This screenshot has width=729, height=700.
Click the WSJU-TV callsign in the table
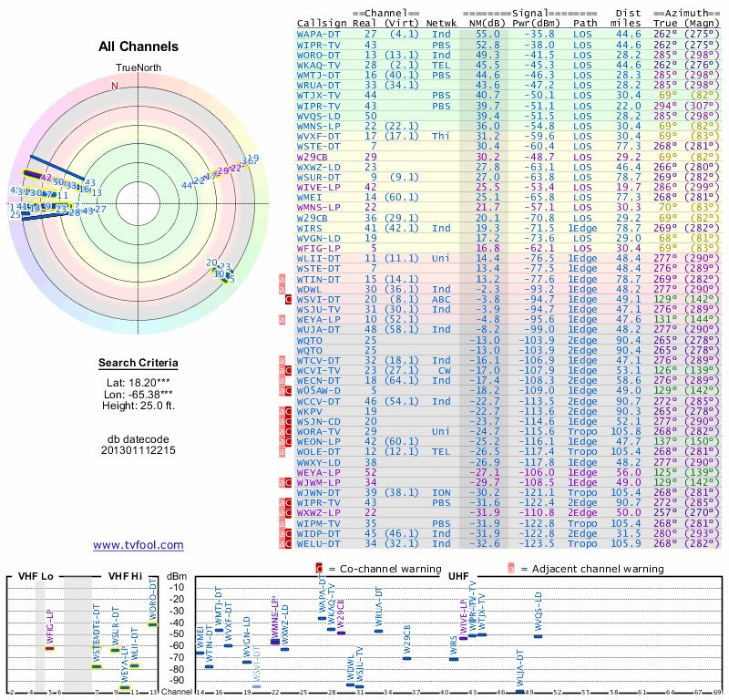click(318, 310)
